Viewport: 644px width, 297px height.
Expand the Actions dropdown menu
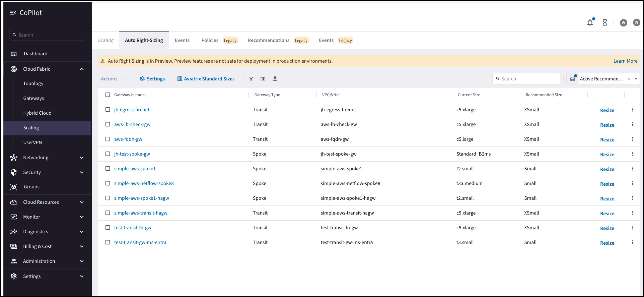[x=114, y=79]
